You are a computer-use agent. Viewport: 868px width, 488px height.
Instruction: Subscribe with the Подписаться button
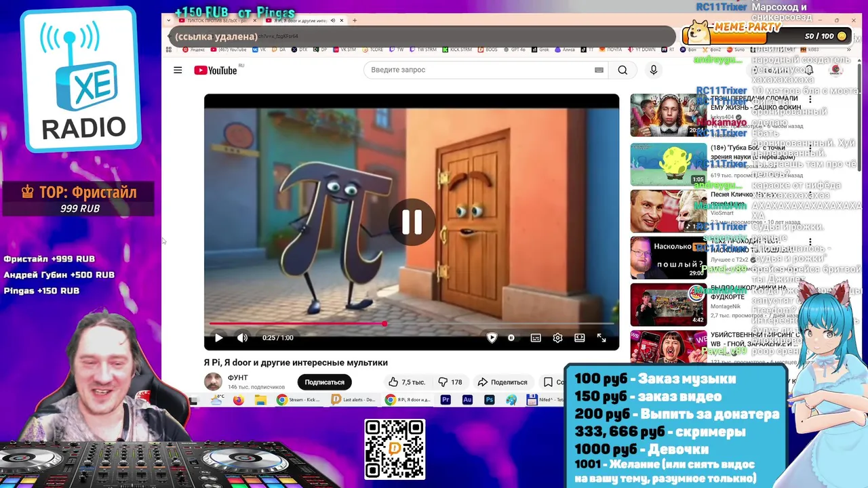[x=324, y=382]
